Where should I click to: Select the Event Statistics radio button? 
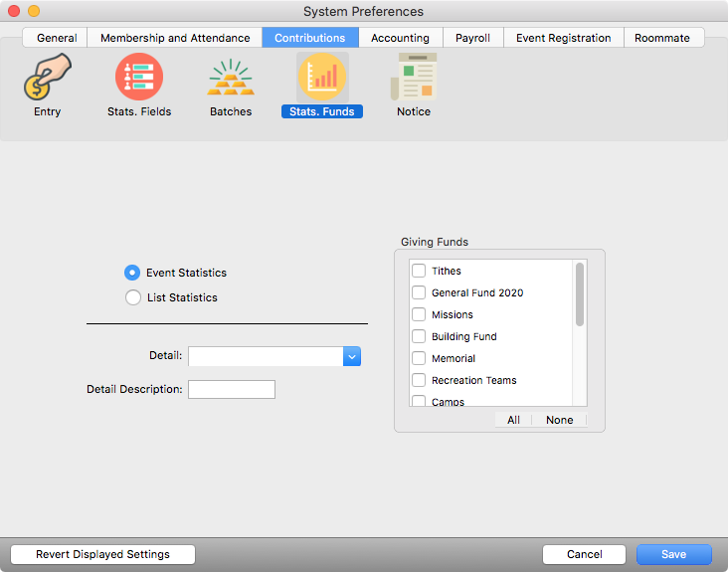click(132, 273)
